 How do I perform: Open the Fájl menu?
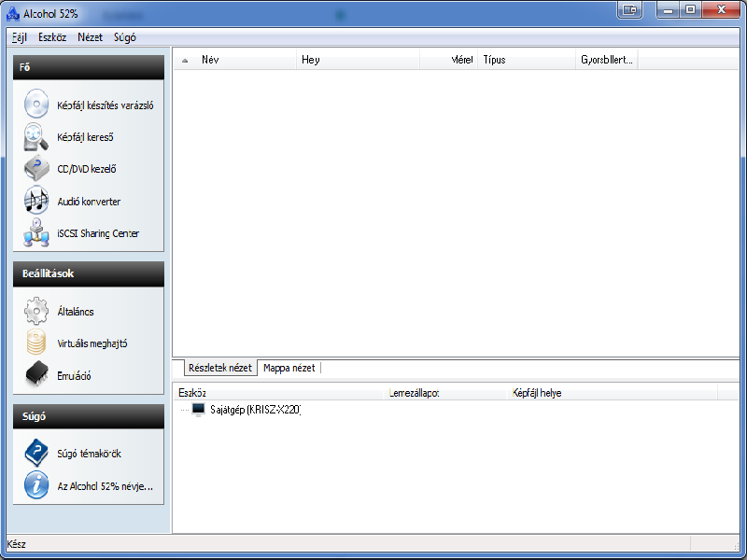[19, 37]
